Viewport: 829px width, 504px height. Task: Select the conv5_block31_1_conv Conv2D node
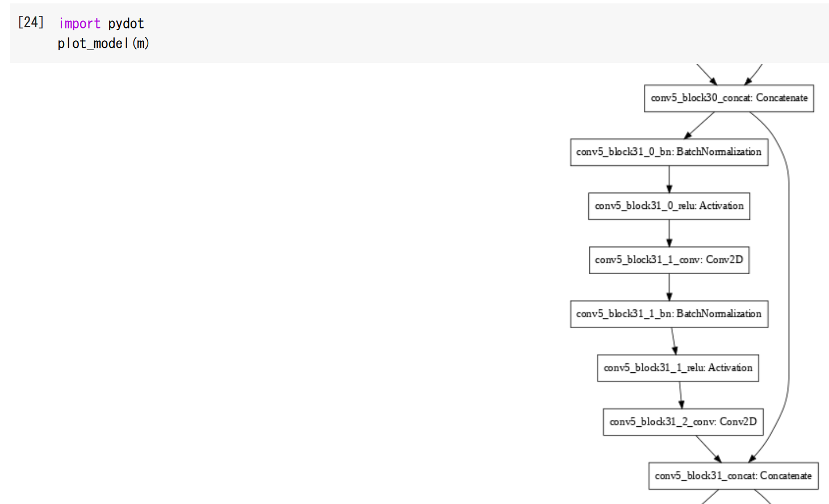(669, 260)
